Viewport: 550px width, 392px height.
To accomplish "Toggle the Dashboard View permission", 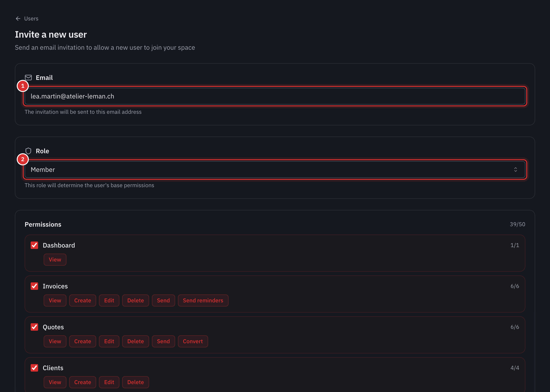I will [55, 259].
